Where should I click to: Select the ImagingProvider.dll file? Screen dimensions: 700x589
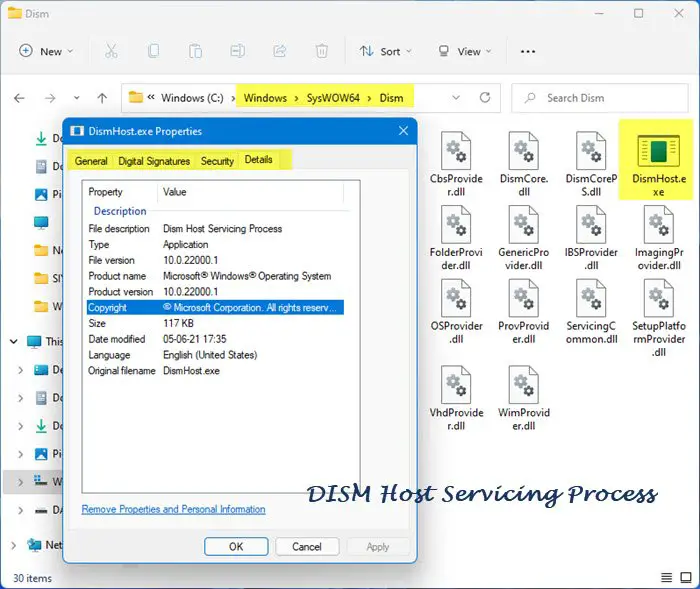point(659,238)
